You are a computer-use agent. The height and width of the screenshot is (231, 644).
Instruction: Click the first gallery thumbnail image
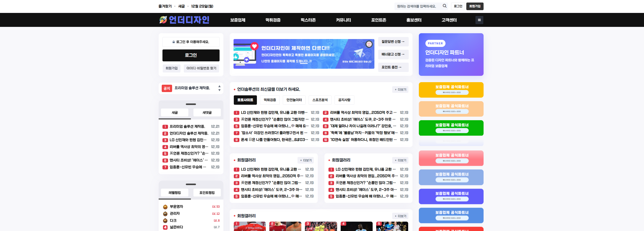coord(250,226)
